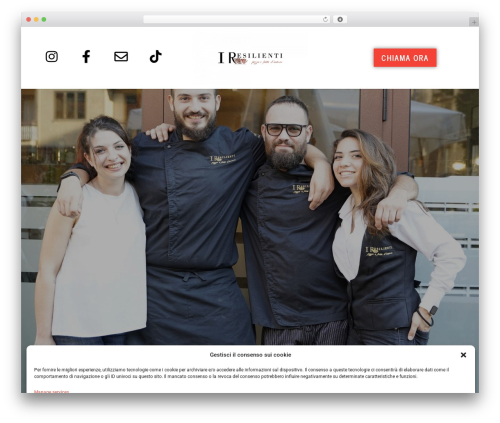Click the email envelope icon

[x=121, y=56]
